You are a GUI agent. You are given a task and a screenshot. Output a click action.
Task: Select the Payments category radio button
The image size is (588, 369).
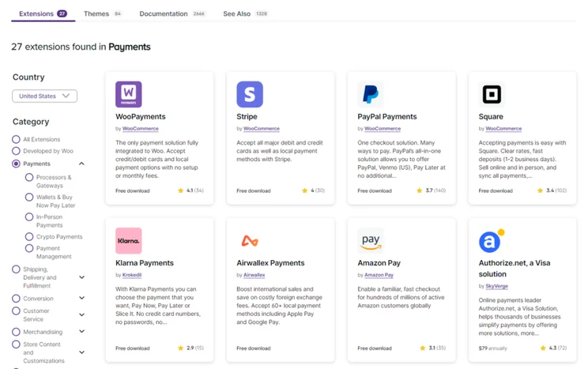pos(16,164)
